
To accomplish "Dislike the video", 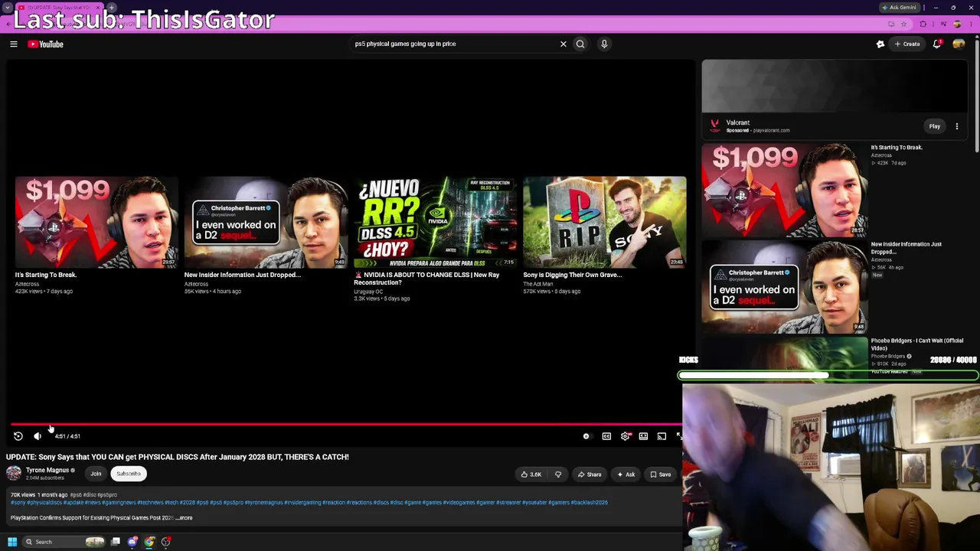I will click(x=558, y=474).
